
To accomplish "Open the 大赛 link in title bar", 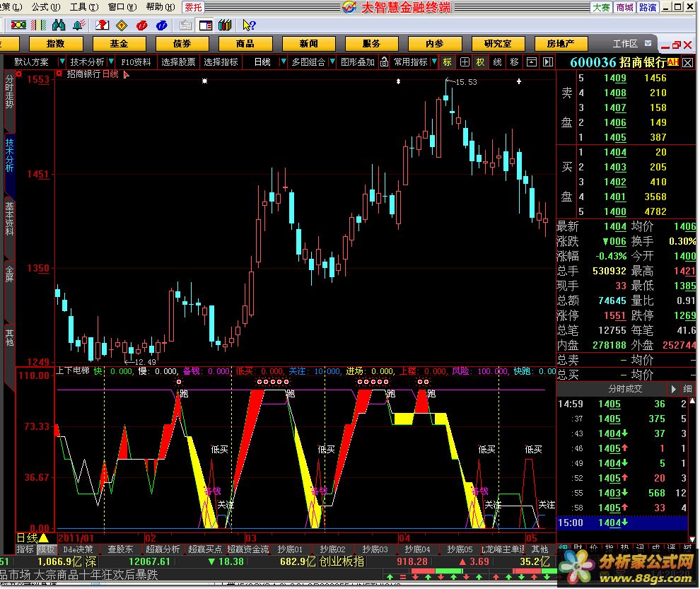I will [601, 7].
